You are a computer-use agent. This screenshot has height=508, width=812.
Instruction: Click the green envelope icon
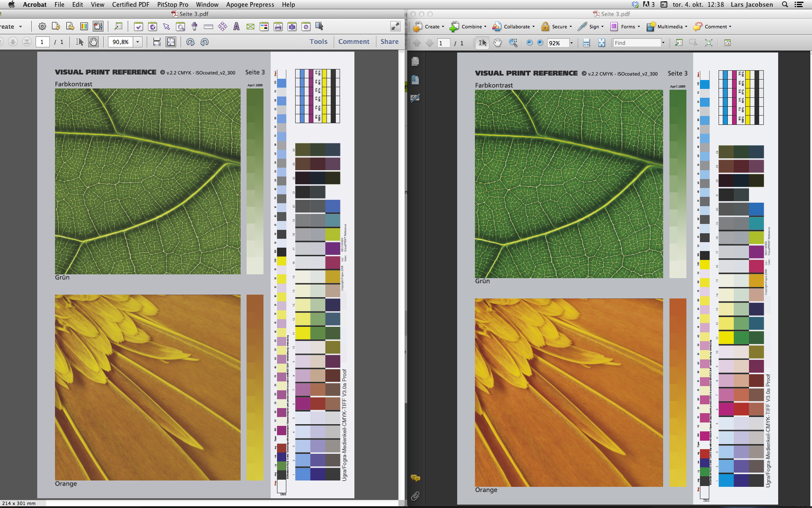pyautogui.click(x=250, y=27)
